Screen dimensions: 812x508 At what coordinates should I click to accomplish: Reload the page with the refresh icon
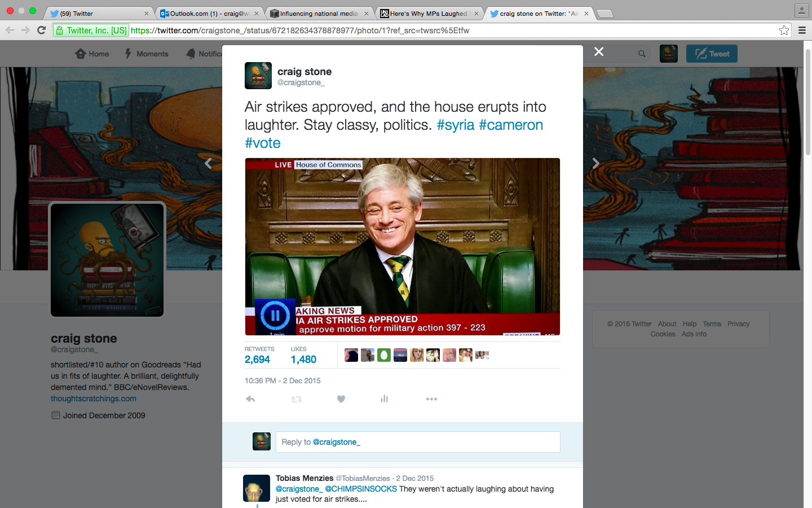click(x=41, y=30)
